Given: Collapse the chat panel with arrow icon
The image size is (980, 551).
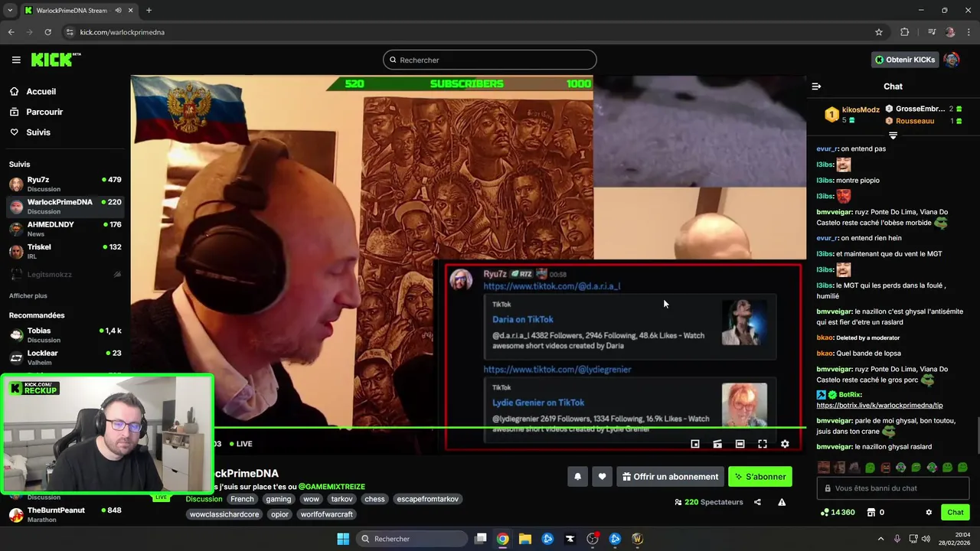Looking at the screenshot, I should (816, 86).
